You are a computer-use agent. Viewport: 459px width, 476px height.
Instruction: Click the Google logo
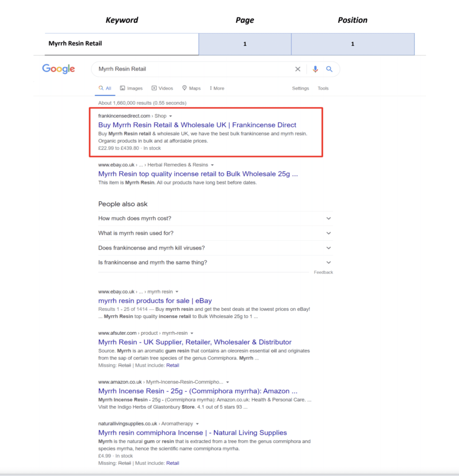pos(59,69)
